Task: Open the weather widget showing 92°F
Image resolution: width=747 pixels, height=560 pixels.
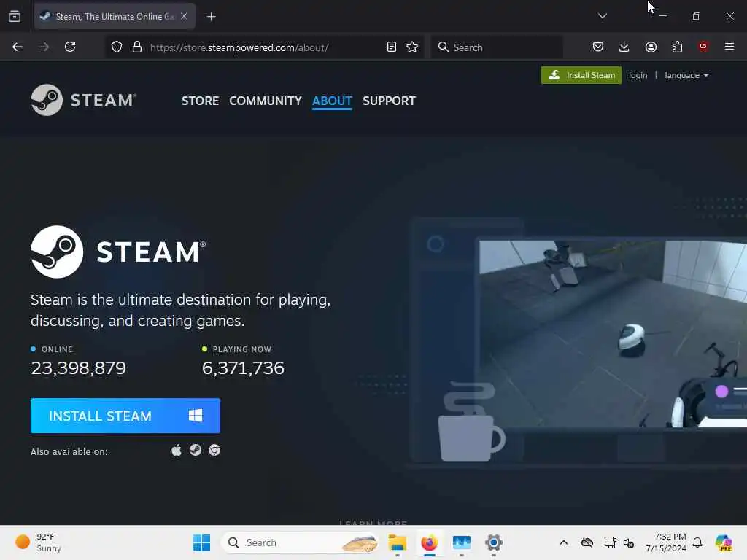Action: pos(39,542)
